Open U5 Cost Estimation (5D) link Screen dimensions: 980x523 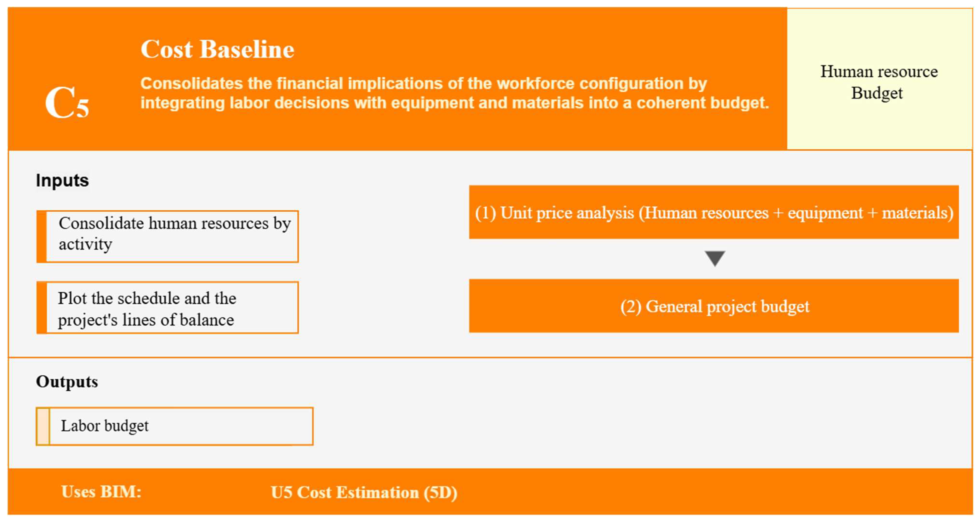tap(364, 493)
